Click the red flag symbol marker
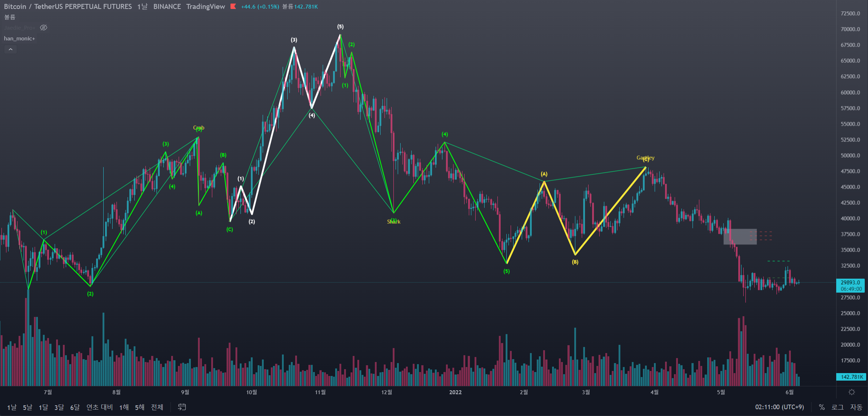The height and width of the screenshot is (416, 868). (x=233, y=6)
